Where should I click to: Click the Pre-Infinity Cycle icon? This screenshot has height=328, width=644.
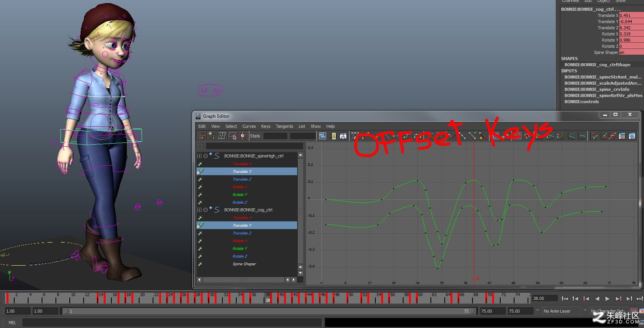[x=594, y=136]
